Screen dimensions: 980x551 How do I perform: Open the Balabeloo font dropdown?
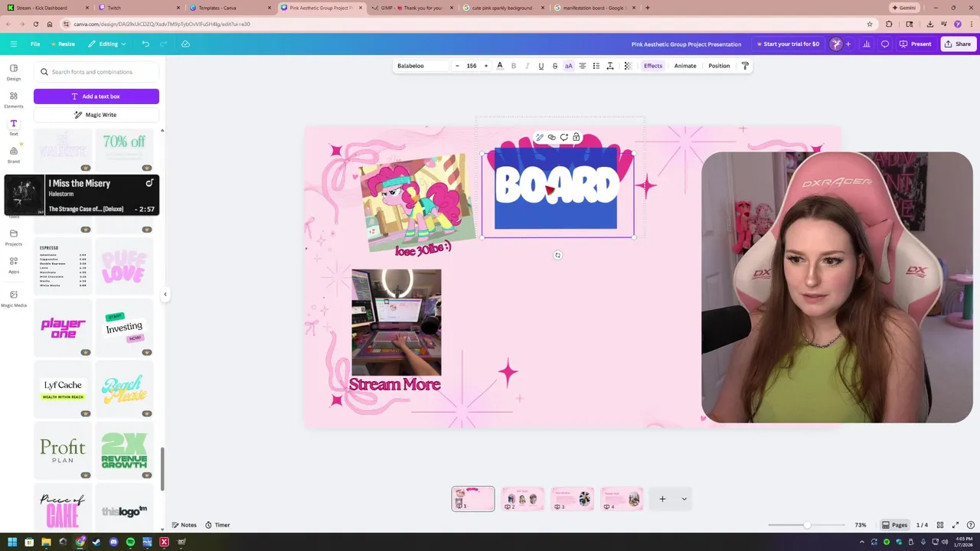421,66
